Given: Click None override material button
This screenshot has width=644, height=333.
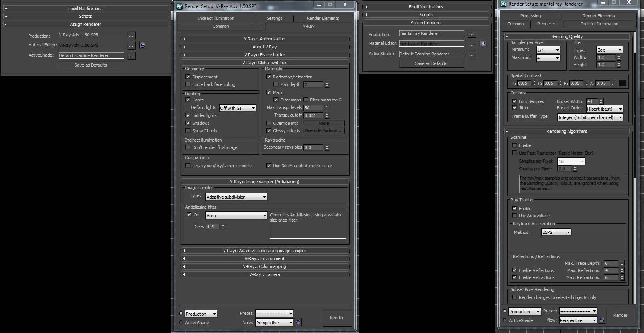Looking at the screenshot, I should point(324,123).
